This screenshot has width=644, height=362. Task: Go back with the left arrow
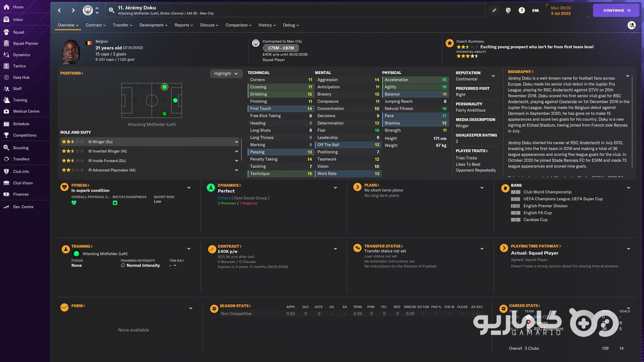pos(59,10)
